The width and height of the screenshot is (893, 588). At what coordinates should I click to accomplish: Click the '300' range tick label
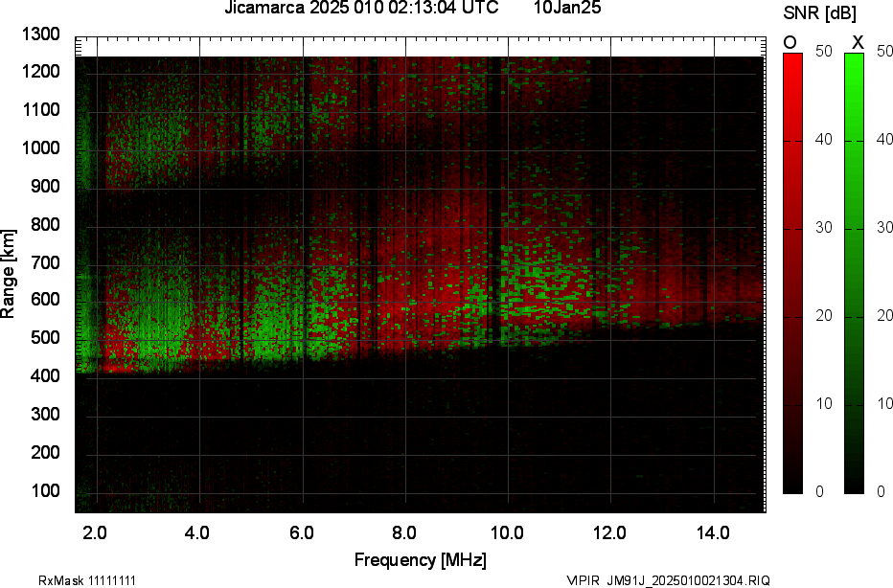point(44,414)
